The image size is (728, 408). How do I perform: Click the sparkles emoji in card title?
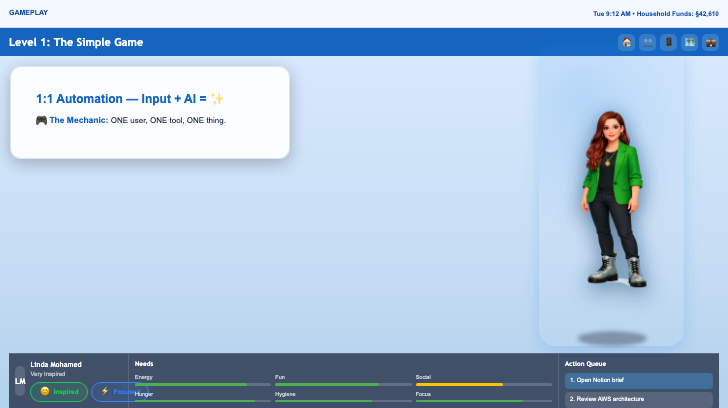coord(218,99)
